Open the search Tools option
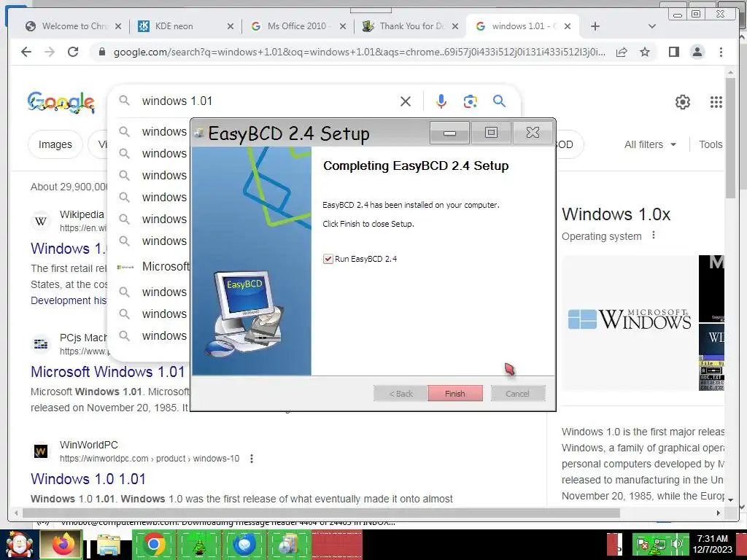The height and width of the screenshot is (560, 747). tap(711, 144)
